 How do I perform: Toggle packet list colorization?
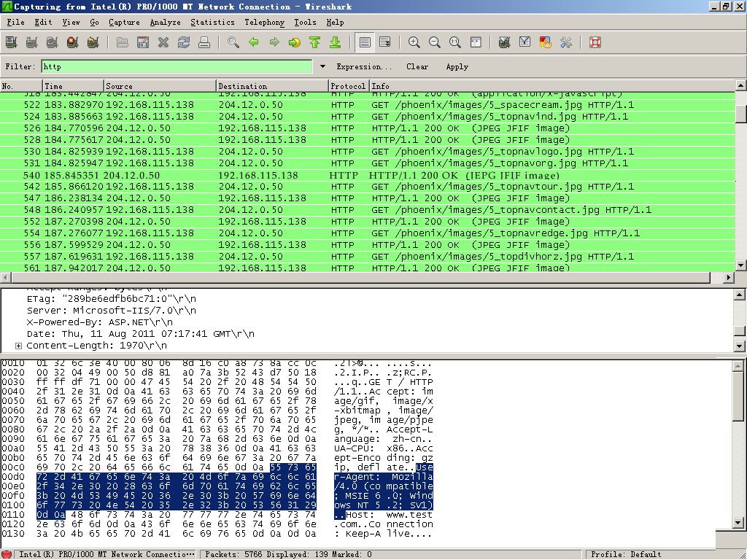pos(365,42)
